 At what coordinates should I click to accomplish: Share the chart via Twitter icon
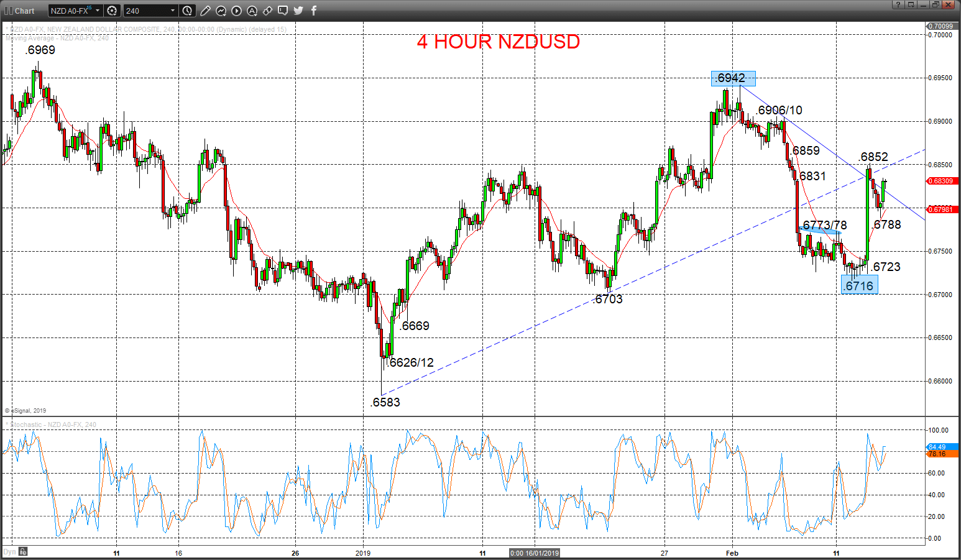[x=298, y=11]
